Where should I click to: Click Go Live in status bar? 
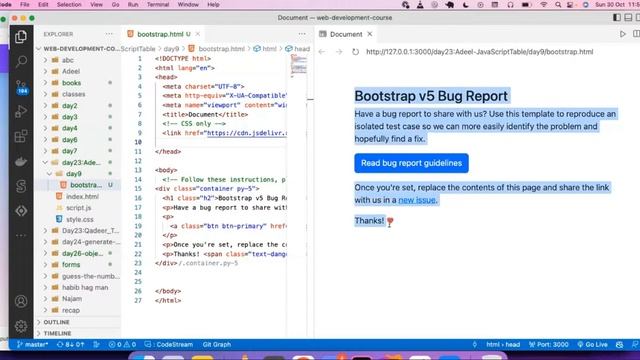tap(592, 344)
